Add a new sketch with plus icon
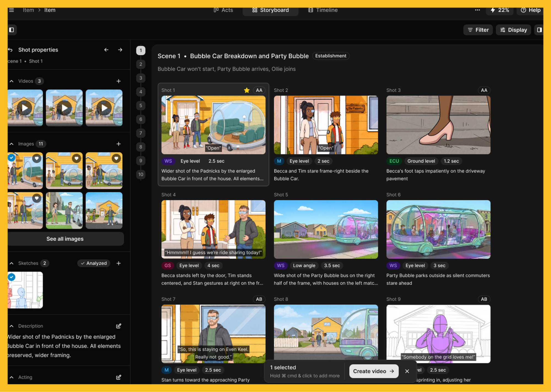551x392 pixels. 119,263
